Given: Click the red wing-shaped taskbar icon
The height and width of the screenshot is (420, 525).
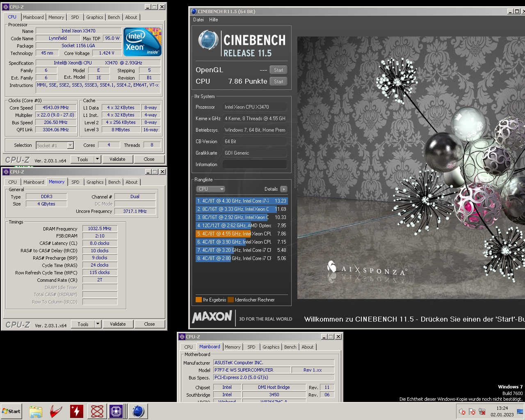Looking at the screenshot, I should [56, 411].
